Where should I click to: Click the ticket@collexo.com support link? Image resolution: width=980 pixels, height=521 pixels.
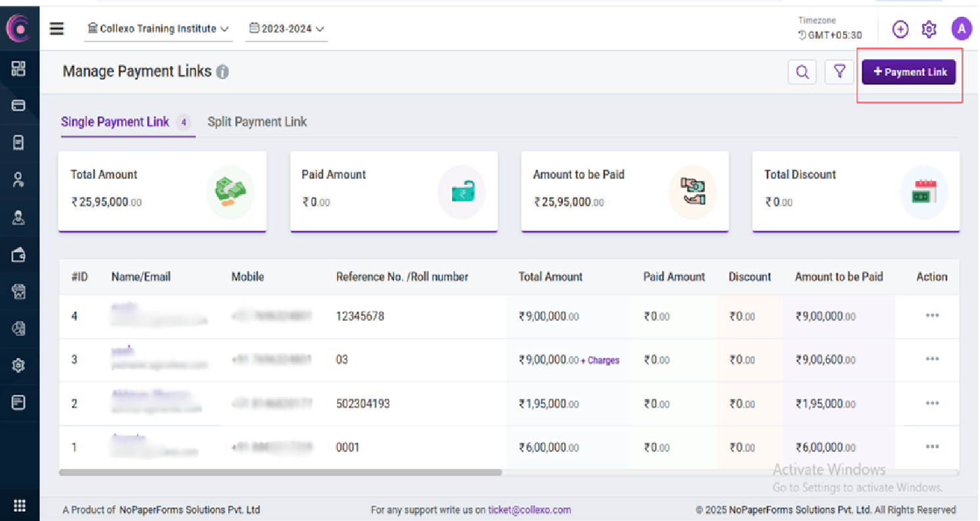529,509
